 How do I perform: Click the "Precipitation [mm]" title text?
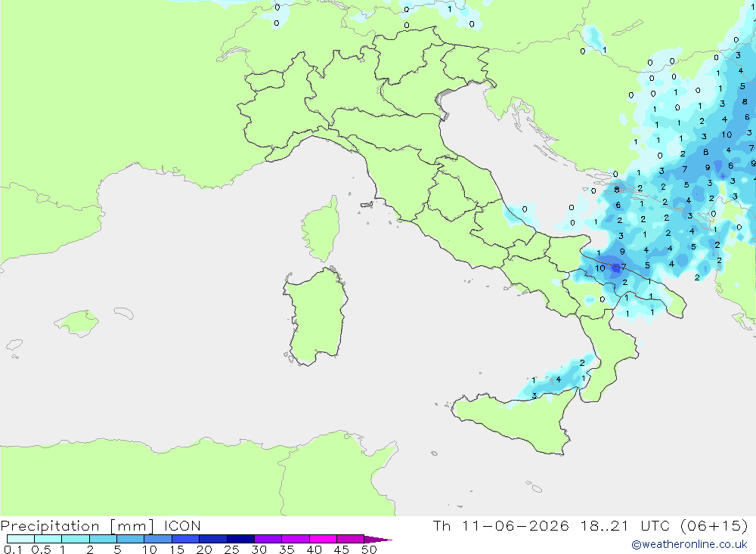tap(77, 526)
